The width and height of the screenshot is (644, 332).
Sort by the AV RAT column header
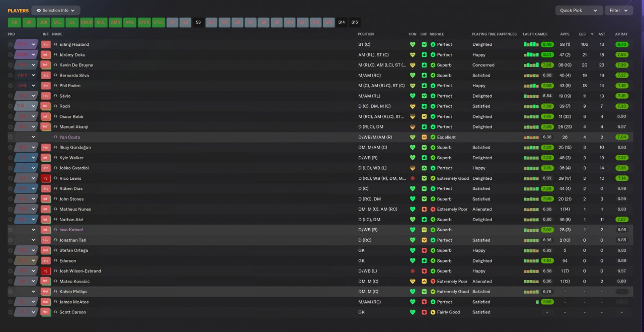[621, 34]
